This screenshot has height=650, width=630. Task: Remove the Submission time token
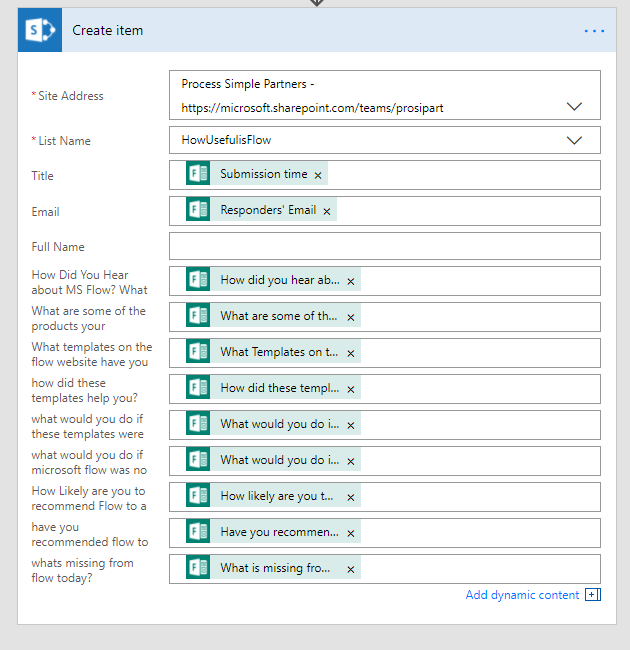[x=318, y=175]
